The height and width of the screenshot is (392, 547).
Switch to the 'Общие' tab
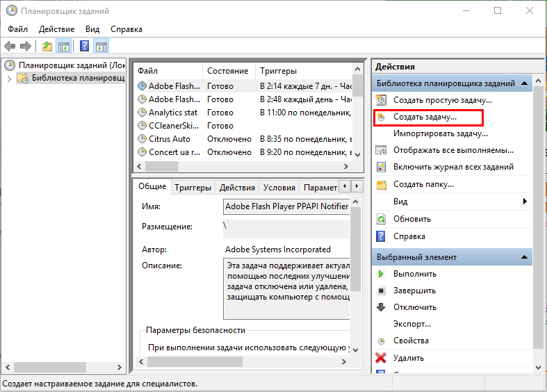[x=152, y=186]
